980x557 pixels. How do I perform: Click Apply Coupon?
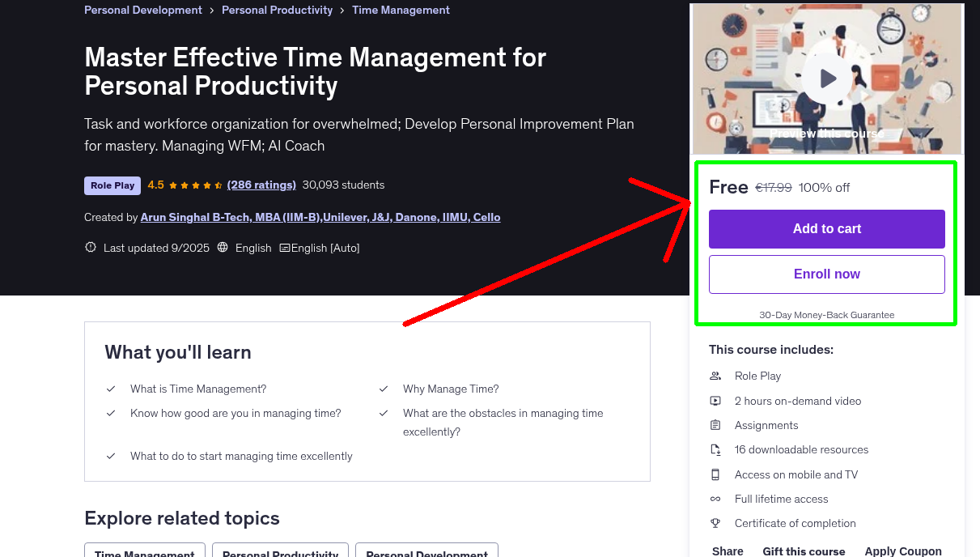(x=903, y=551)
